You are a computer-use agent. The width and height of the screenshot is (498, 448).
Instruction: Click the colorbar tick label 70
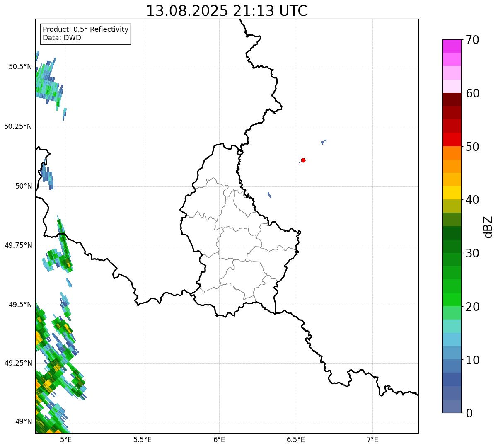(x=473, y=40)
